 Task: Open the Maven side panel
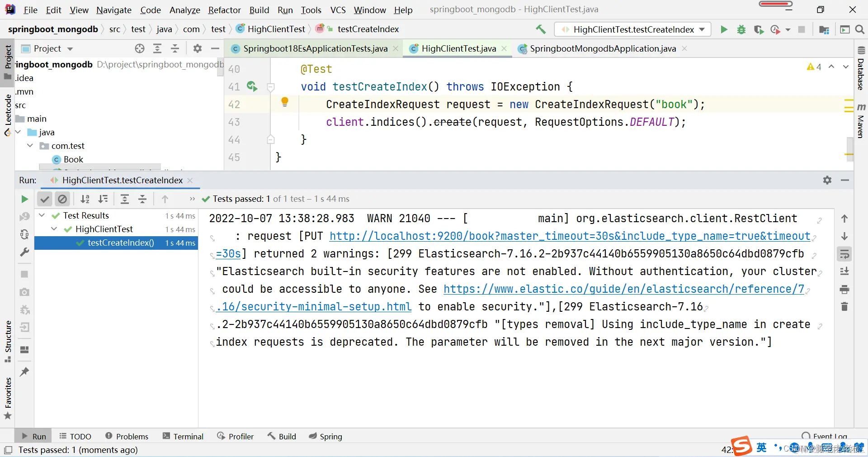[x=861, y=121]
